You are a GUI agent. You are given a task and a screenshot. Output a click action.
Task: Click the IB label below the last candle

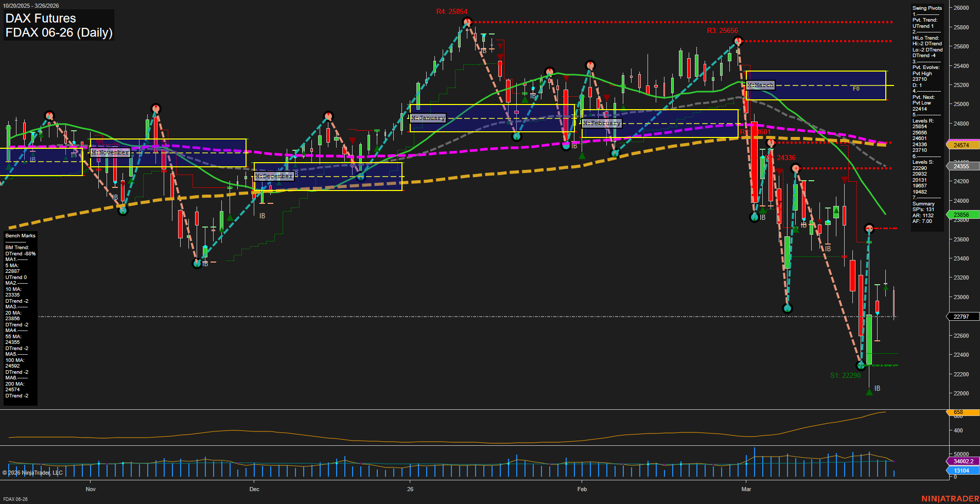[x=877, y=389]
